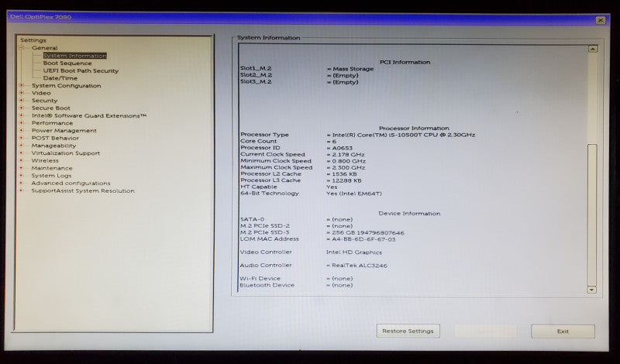Viewport: 620px width, 364px height.
Task: Select the Advanced configurations label
Action: [x=71, y=183]
